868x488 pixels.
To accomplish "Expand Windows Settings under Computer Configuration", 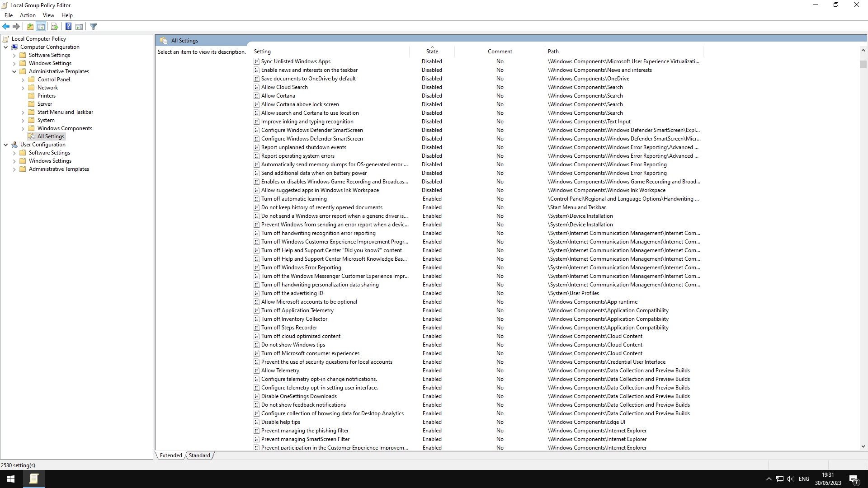I will (14, 63).
